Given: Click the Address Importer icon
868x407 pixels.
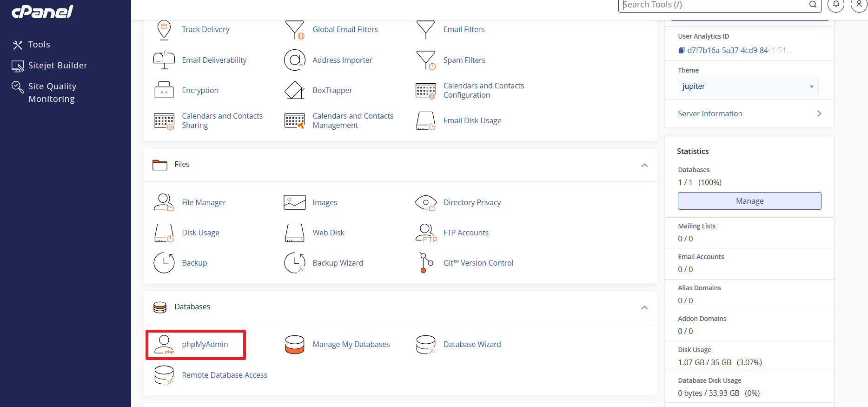Looking at the screenshot, I should pos(295,60).
